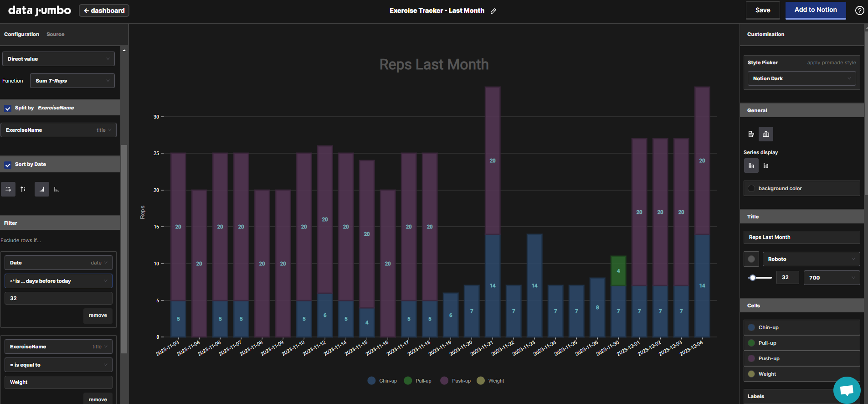
Task: Select descending bars sort icon
Action: click(x=56, y=189)
